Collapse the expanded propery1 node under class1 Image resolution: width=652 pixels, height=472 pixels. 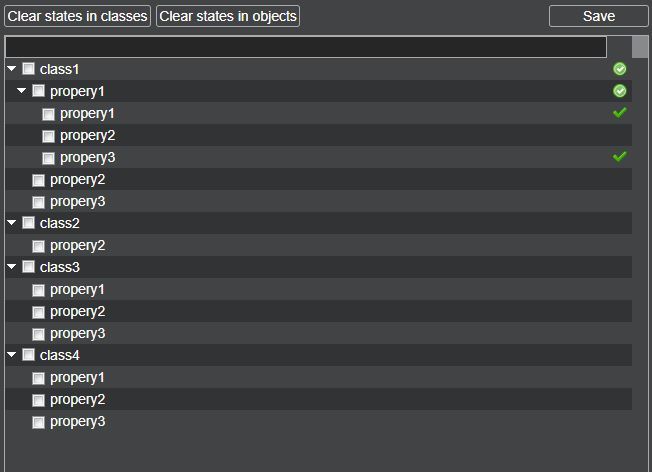(22, 91)
